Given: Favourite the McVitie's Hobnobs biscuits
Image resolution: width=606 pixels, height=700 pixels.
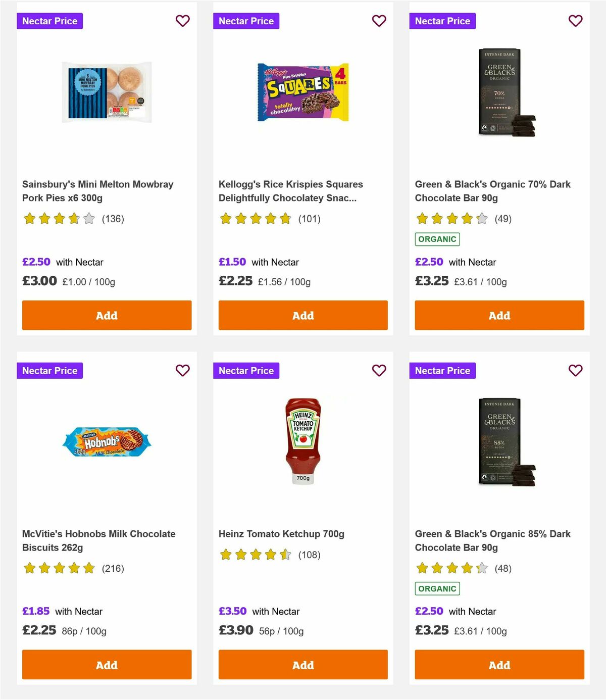Looking at the screenshot, I should click(x=182, y=370).
